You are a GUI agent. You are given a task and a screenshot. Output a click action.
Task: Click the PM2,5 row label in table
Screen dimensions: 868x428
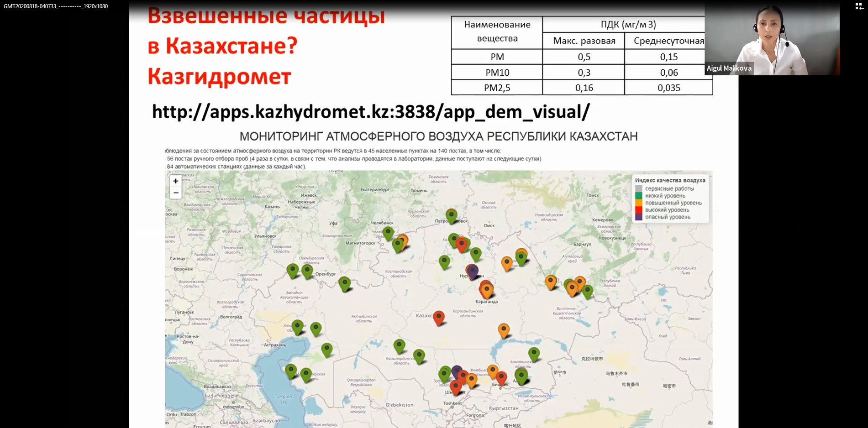coord(497,88)
